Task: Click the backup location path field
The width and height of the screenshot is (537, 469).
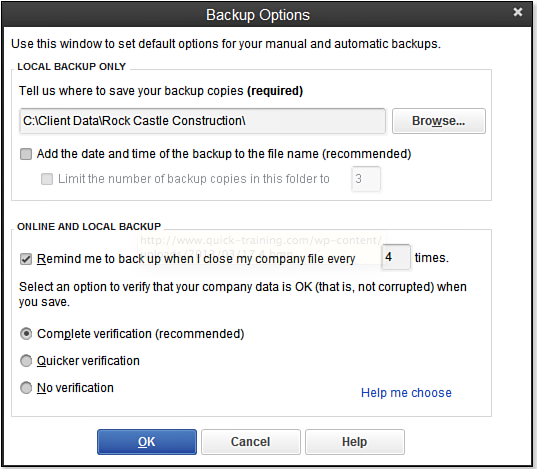Action: tap(202, 121)
